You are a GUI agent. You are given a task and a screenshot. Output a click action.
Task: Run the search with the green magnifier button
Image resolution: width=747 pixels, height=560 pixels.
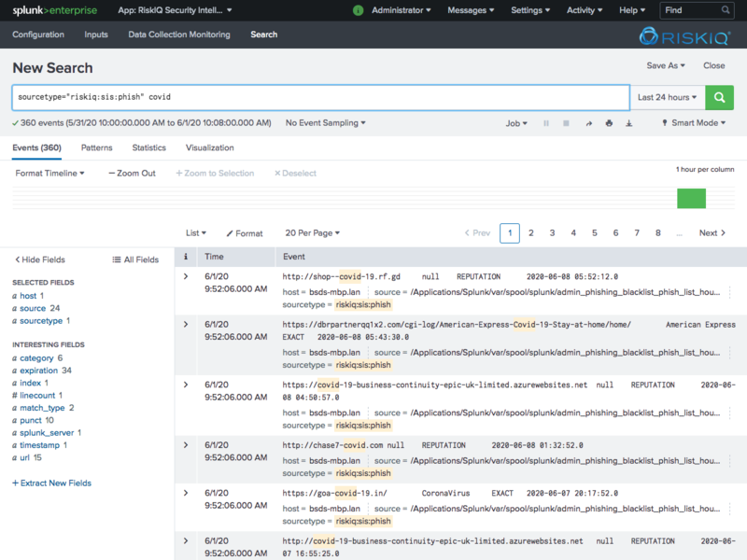pos(719,98)
